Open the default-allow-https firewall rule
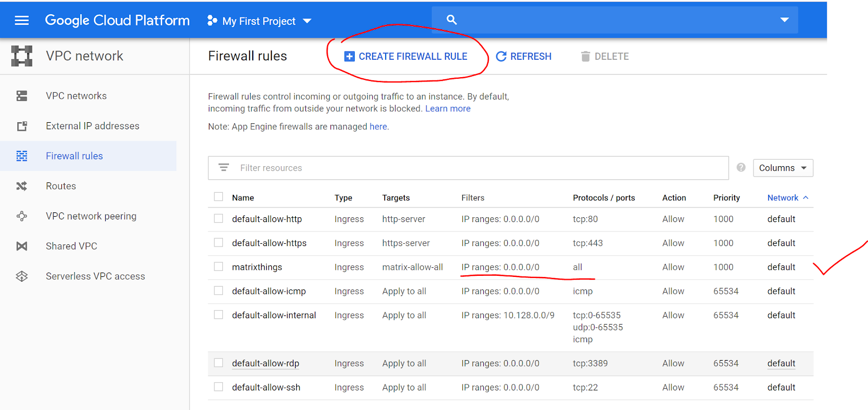 [x=269, y=243]
